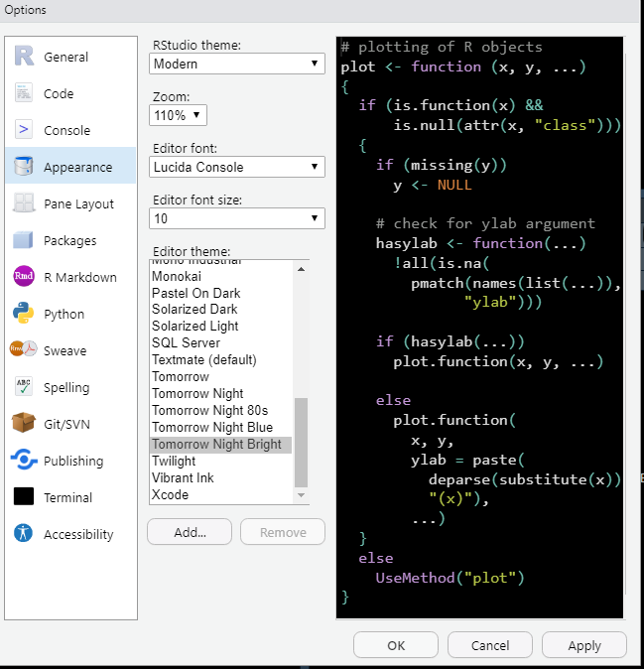Select the Pane Layout section

70,203
